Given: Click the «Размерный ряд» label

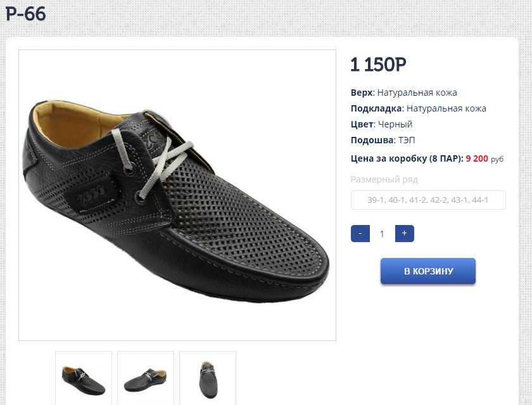Looking at the screenshot, I should pos(384,179).
